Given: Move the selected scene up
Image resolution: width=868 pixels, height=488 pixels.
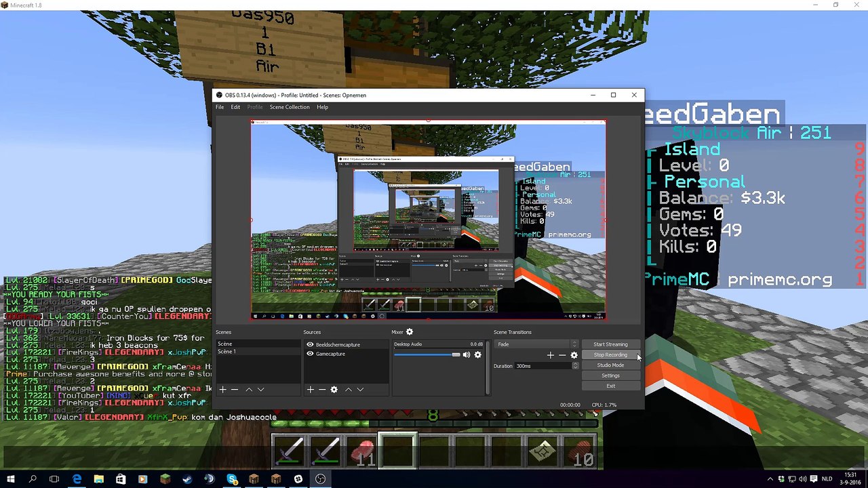Looking at the screenshot, I should click(x=249, y=390).
